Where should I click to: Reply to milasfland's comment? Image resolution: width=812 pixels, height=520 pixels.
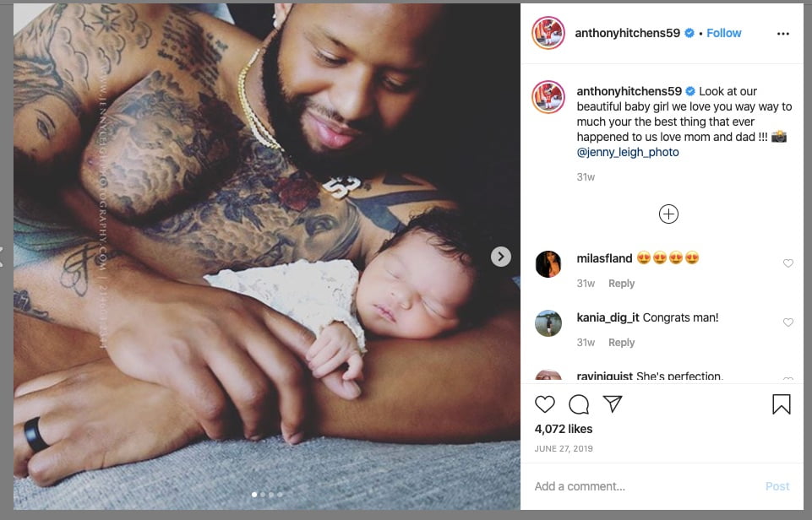(621, 283)
